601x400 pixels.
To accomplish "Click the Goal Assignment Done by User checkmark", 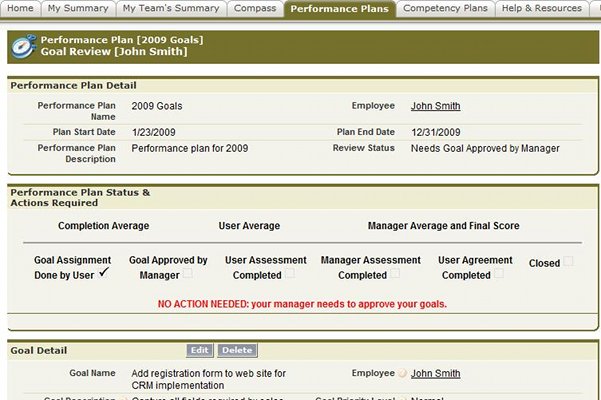I will coord(104,272).
